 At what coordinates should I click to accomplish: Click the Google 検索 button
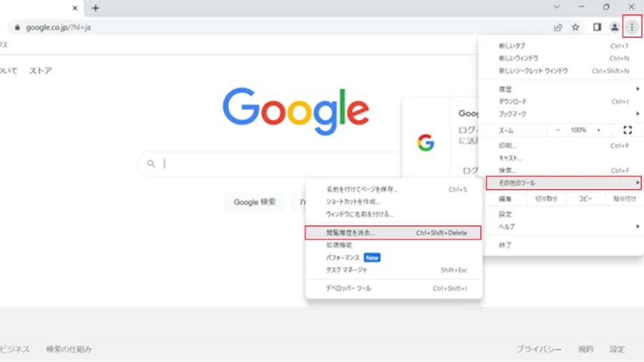(255, 202)
